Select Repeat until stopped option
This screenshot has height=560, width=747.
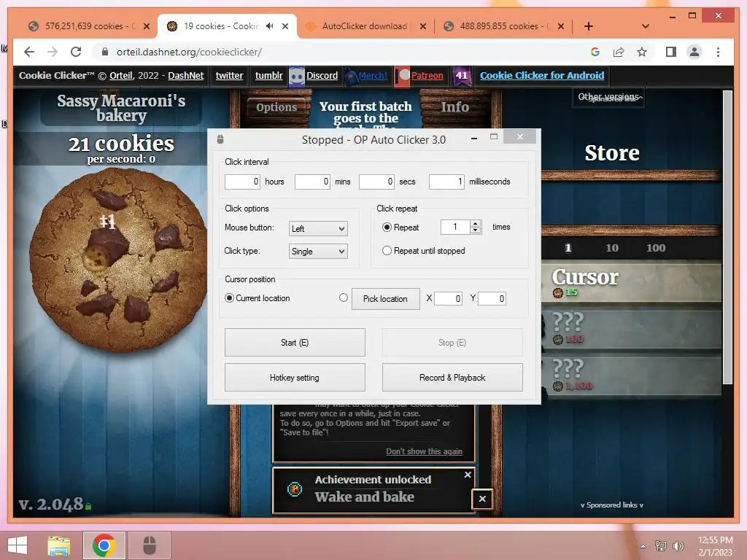click(x=387, y=251)
